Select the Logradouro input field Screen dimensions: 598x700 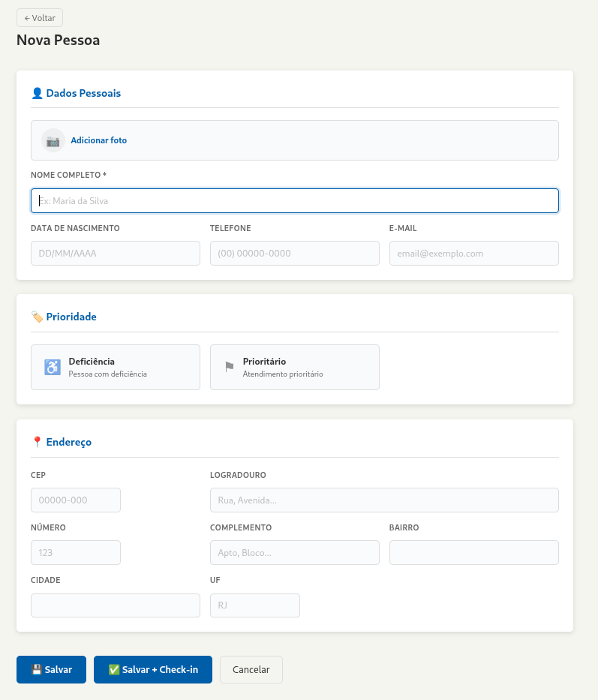(384, 500)
